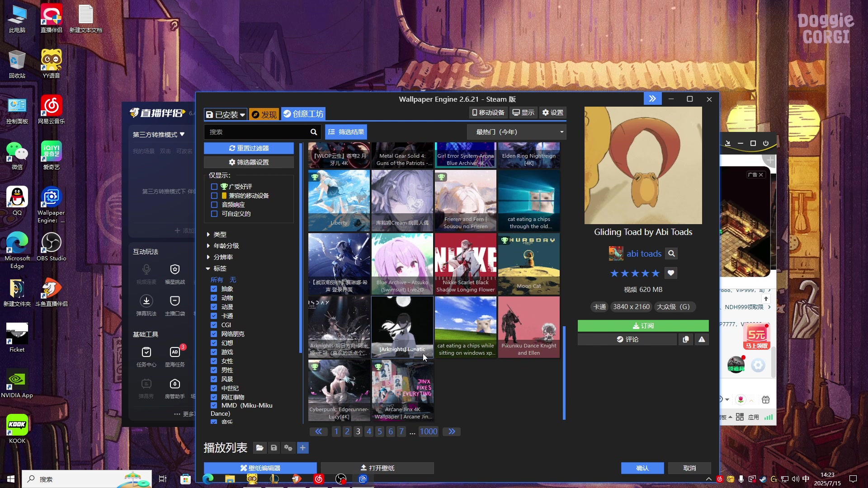The width and height of the screenshot is (868, 488).
Task: Open 弹幕玩法 icon in 直播伴侣 window
Action: click(x=146, y=301)
